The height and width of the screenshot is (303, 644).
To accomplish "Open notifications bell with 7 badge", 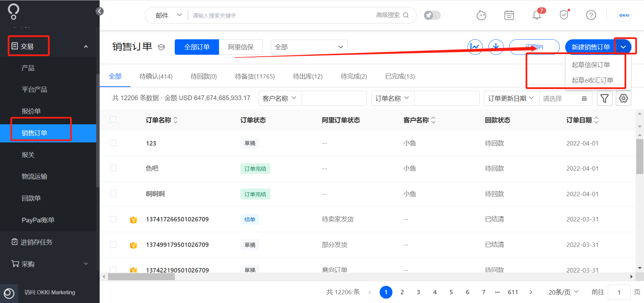I will coord(537,15).
